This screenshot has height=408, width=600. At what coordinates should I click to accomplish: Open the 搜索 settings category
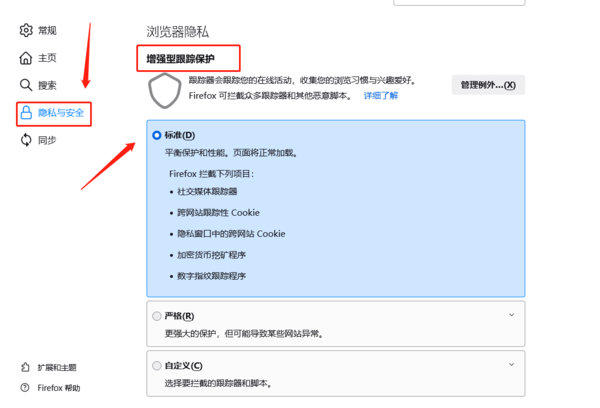click(x=38, y=85)
